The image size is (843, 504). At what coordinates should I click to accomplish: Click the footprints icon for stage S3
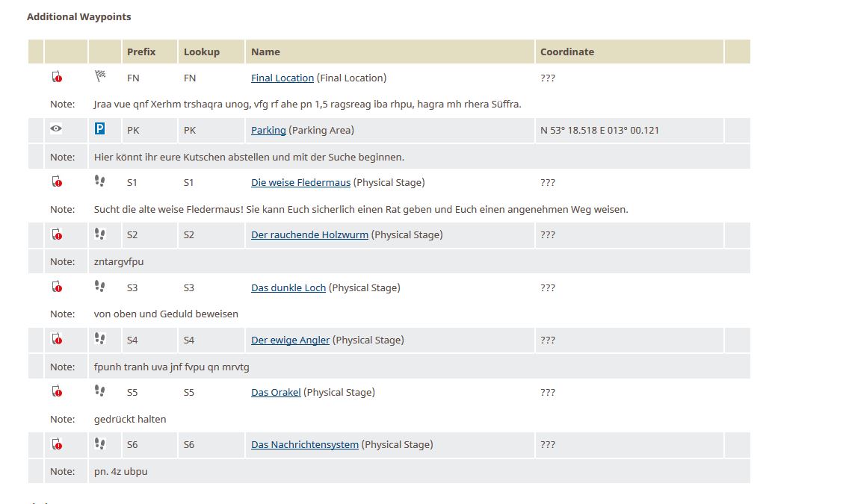point(100,287)
